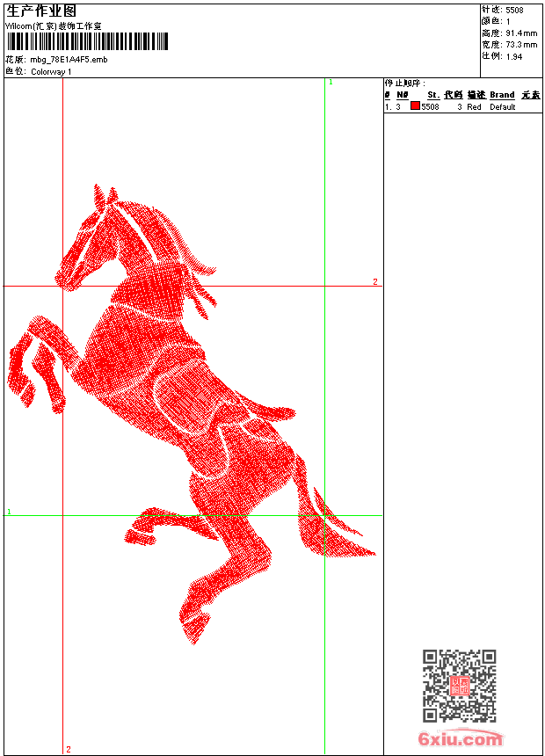Click the Brand column header
Viewport: 545px width, 756px height.
tap(502, 95)
